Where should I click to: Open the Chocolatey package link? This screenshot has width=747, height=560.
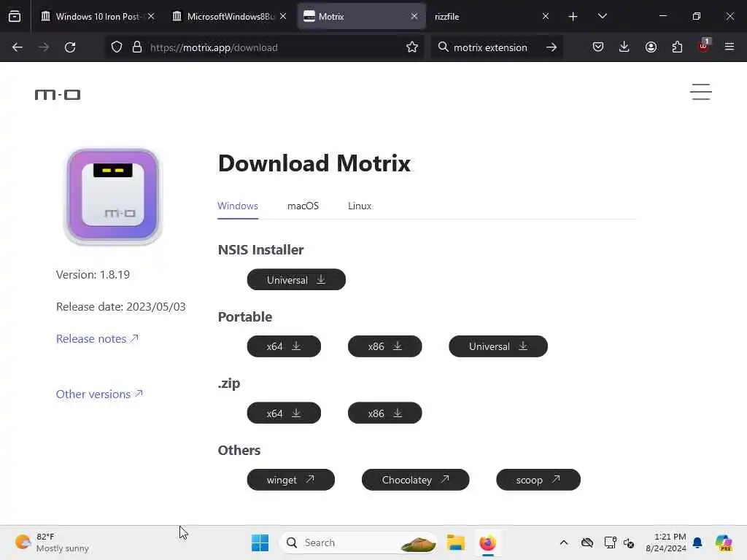(415, 480)
